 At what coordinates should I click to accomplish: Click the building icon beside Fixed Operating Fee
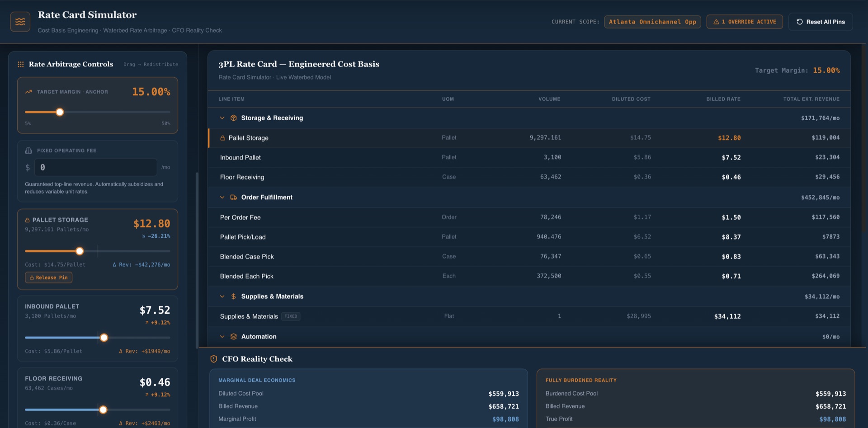point(28,151)
